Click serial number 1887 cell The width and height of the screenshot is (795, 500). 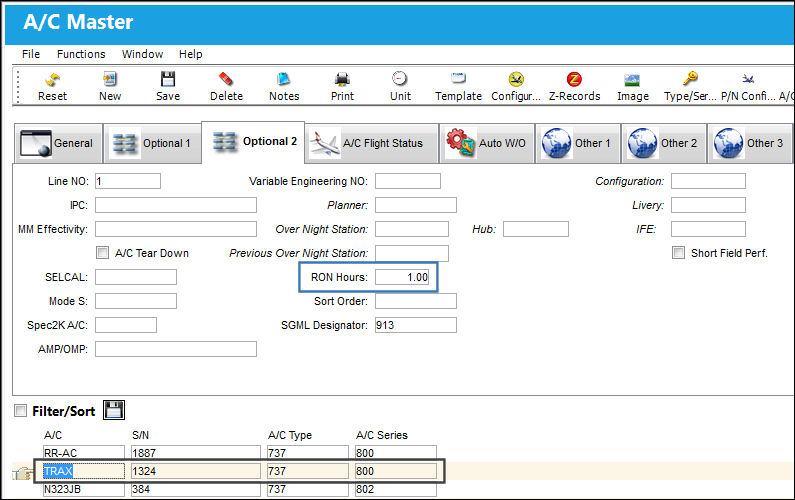coord(196,452)
